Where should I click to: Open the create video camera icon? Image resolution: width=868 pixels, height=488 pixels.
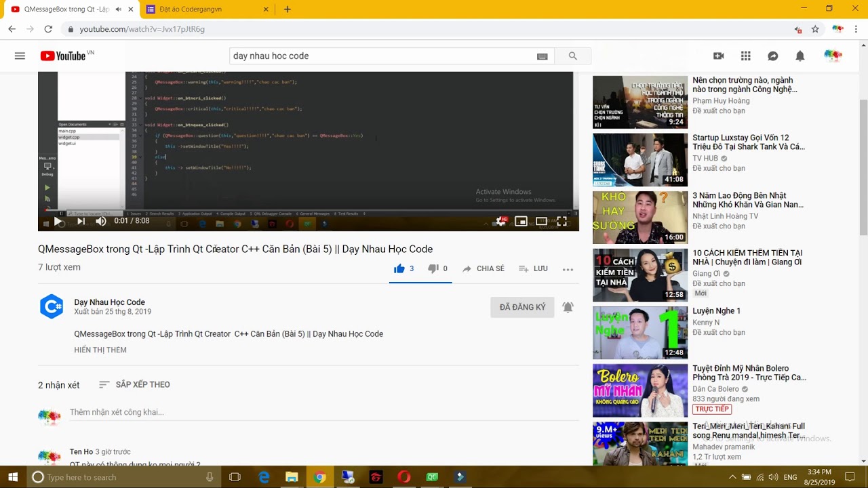point(719,56)
